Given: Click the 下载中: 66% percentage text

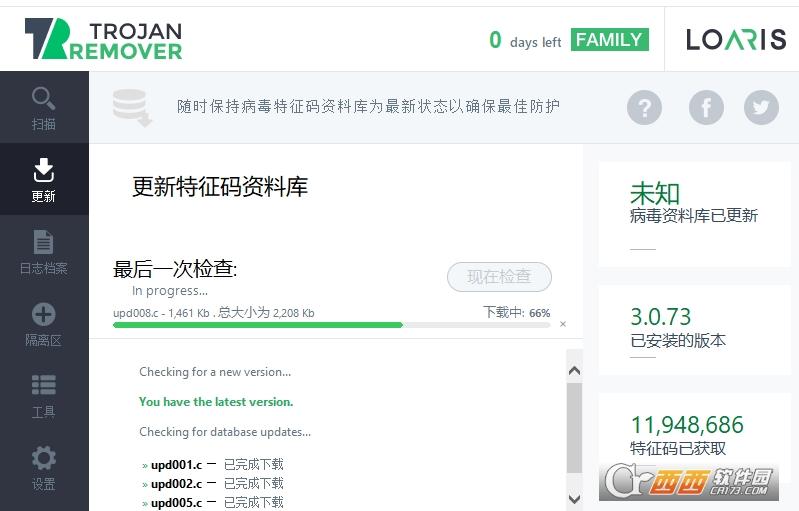Looking at the screenshot, I should 517,312.
